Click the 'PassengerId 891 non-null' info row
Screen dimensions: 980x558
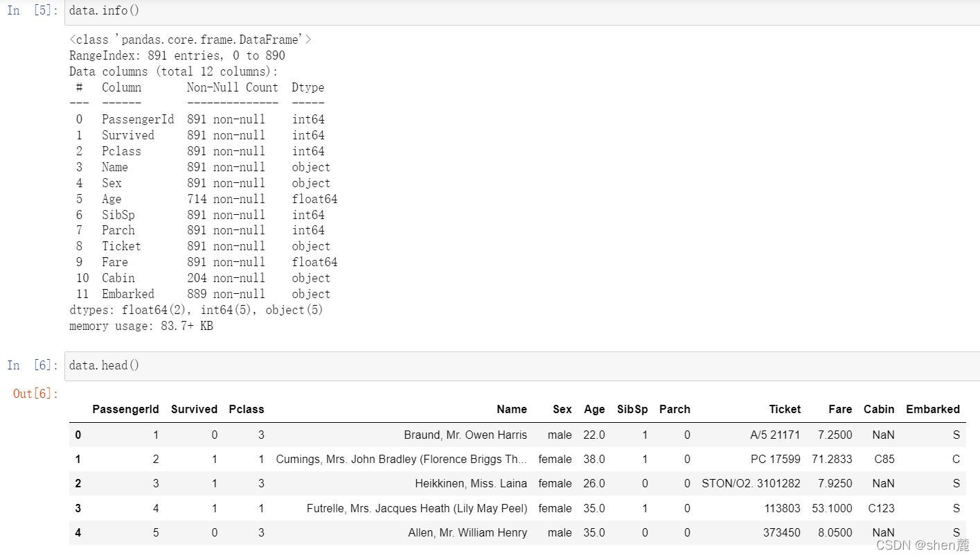point(199,119)
